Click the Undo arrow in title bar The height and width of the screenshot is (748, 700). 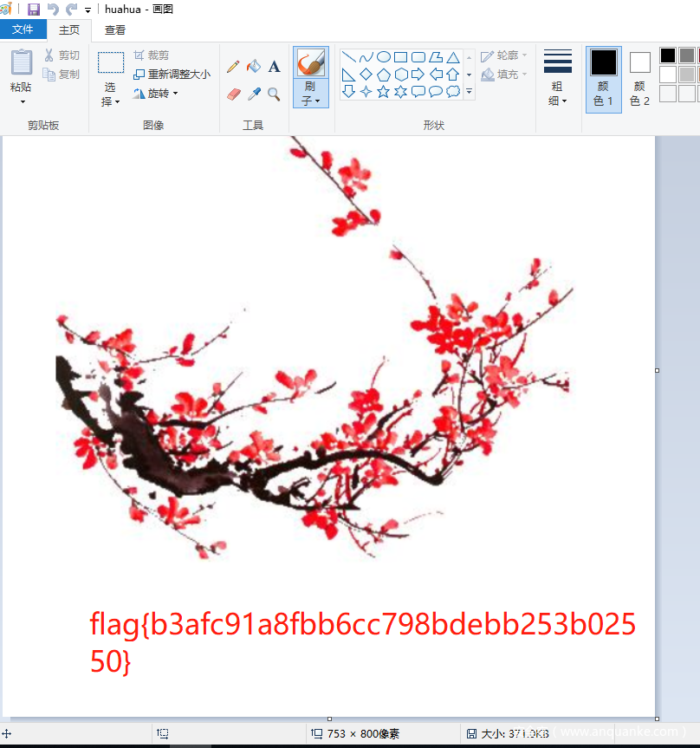[x=53, y=10]
